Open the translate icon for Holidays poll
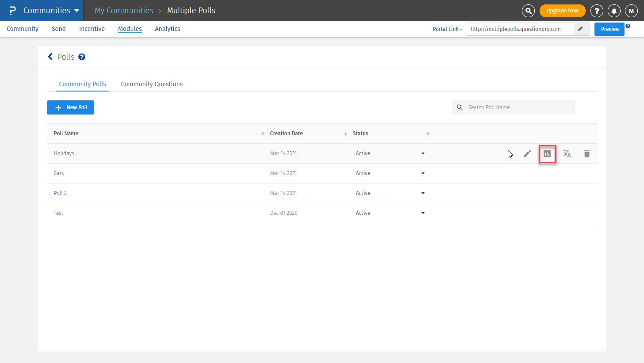Viewport: 644px width, 363px height. coord(567,154)
